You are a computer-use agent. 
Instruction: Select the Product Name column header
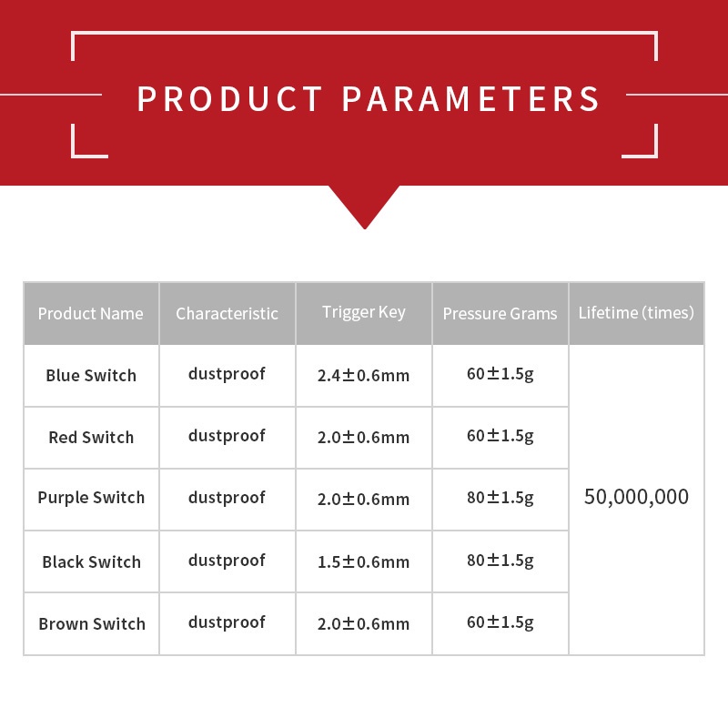click(x=91, y=314)
